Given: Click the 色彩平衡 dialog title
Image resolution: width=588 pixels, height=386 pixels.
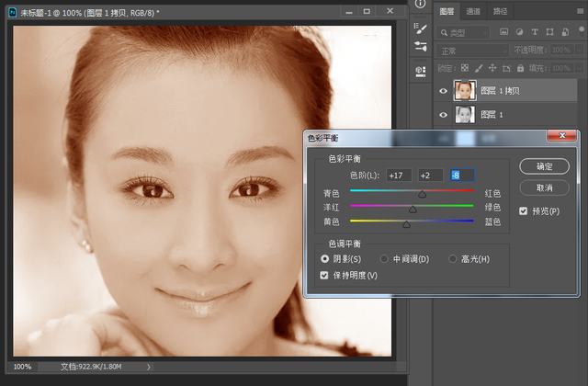Looking at the screenshot, I should (x=322, y=138).
